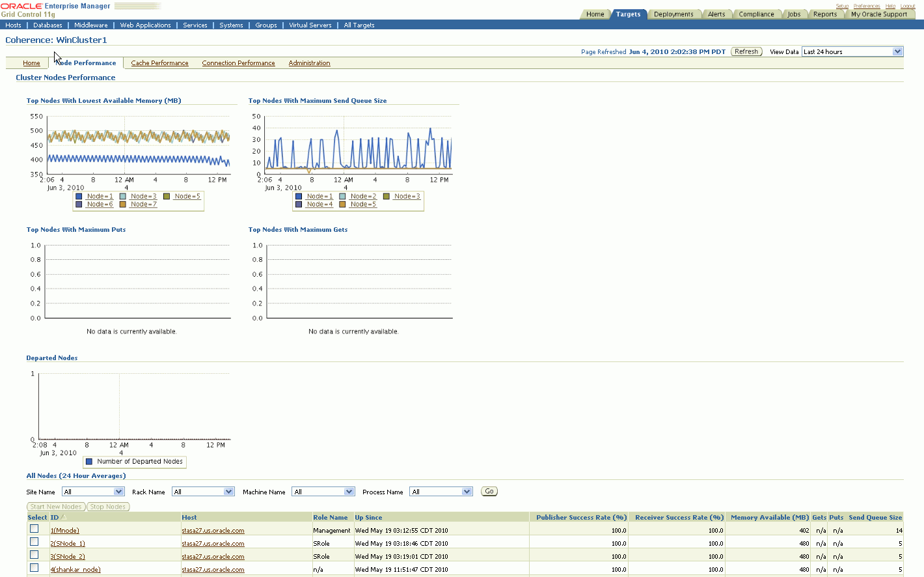924x577 pixels.
Task: Click the Node=1 blue swatch in memory legend
Action: (x=79, y=196)
